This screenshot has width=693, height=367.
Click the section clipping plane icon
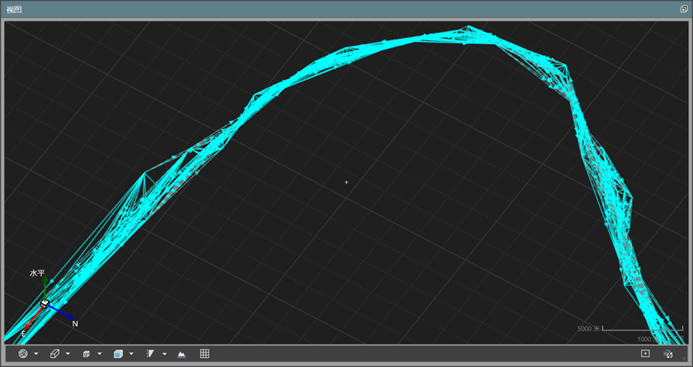(150, 354)
